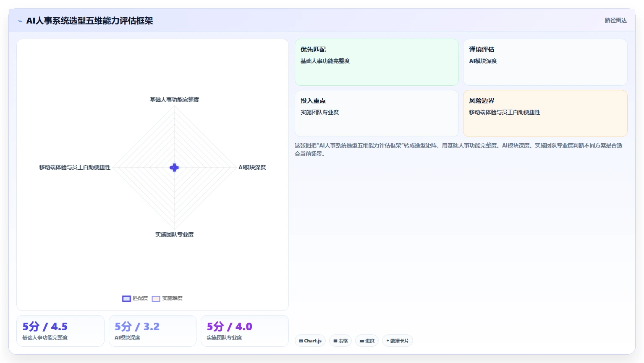This screenshot has width=644, height=363.
Task: Open the 优先匹配 card
Action: pos(377,62)
